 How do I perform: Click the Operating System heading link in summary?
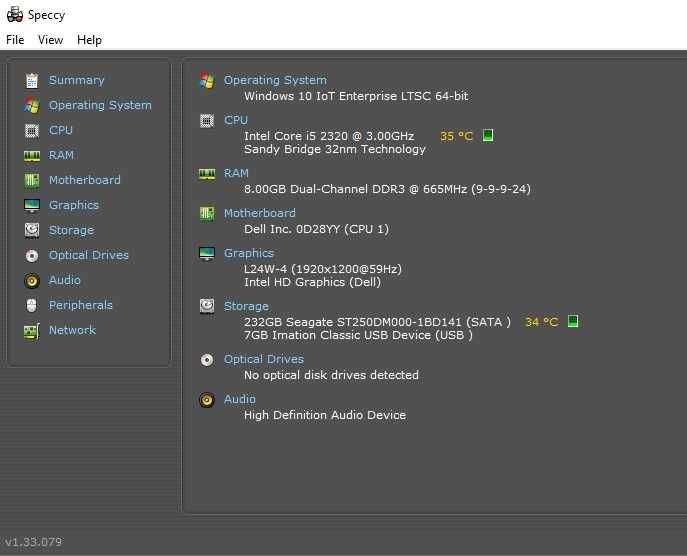275,80
